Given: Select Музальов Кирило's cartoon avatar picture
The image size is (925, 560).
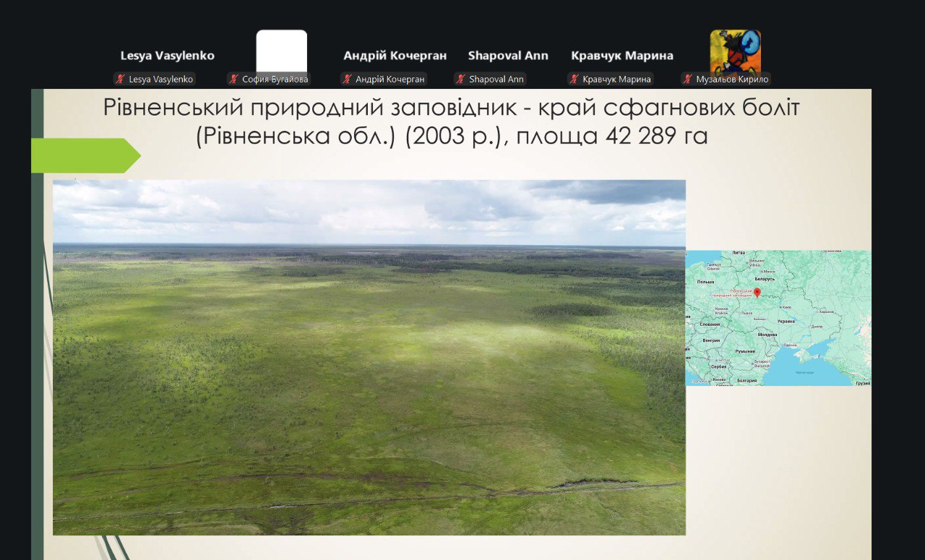Looking at the screenshot, I should pyautogui.click(x=735, y=51).
